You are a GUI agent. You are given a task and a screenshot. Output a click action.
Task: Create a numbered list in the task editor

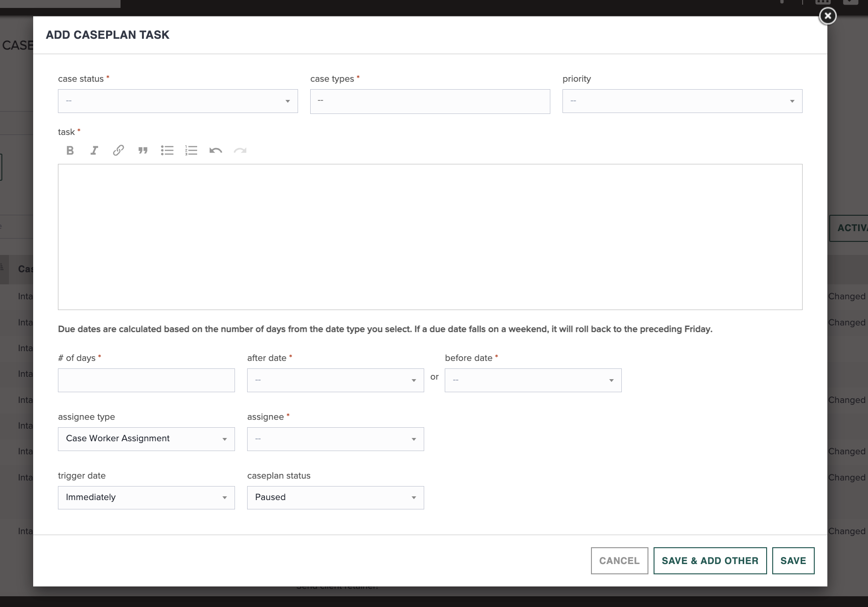click(192, 150)
